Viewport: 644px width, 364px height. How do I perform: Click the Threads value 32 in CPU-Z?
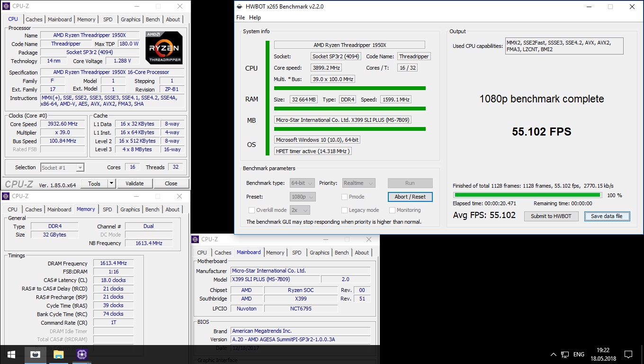pyautogui.click(x=176, y=167)
